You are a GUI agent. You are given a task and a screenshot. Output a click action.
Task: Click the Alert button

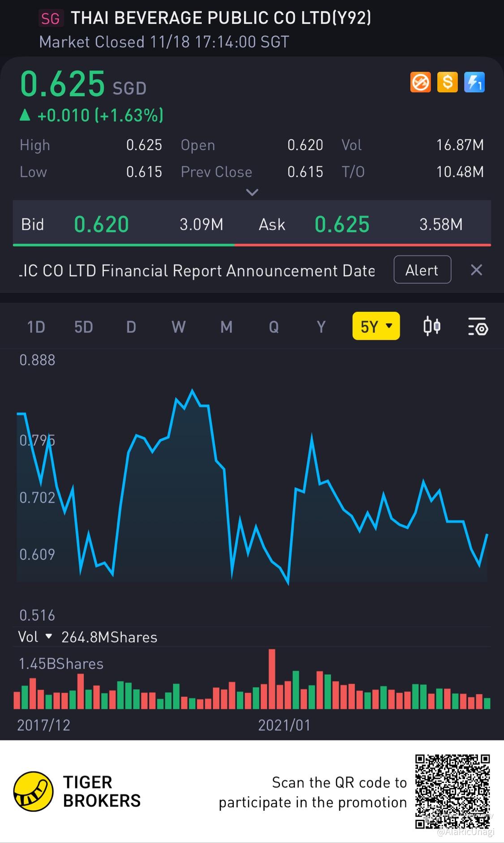tap(422, 270)
